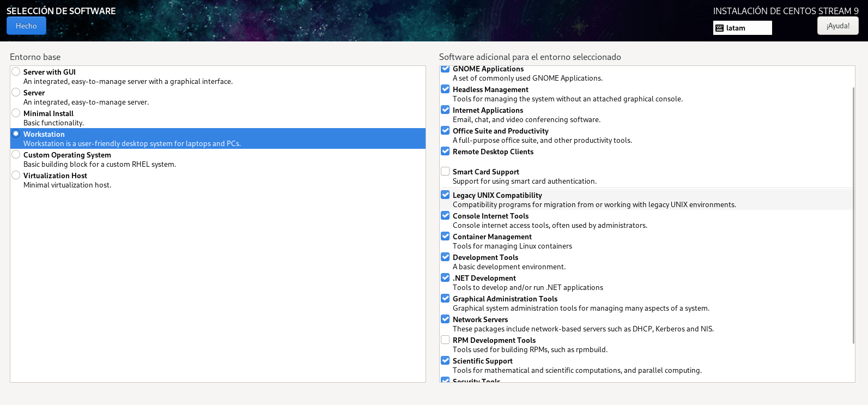Select Minimal Install environment

tap(16, 113)
